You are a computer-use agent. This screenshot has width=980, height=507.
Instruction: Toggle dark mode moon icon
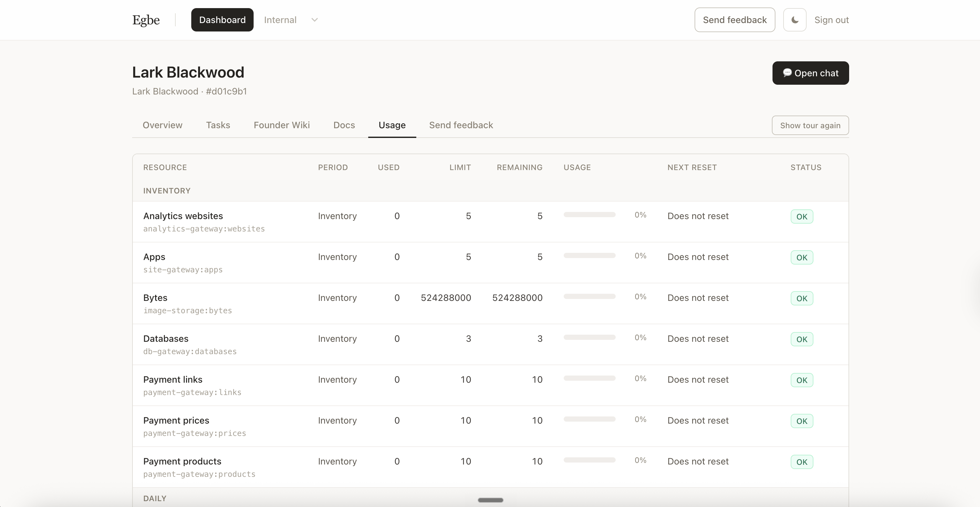(x=794, y=20)
